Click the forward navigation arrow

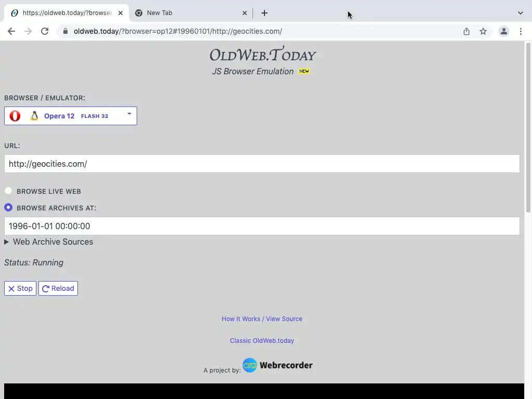click(x=28, y=31)
